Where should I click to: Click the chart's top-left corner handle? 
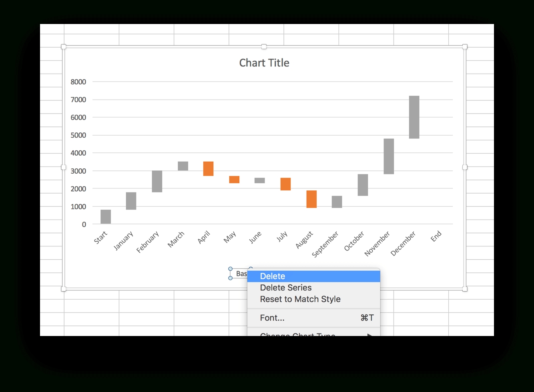tap(63, 47)
